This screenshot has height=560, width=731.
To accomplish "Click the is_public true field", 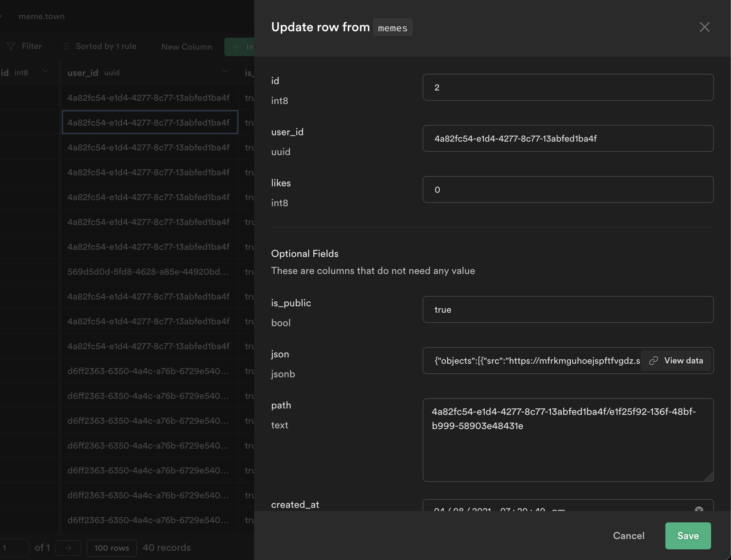I will click(568, 309).
